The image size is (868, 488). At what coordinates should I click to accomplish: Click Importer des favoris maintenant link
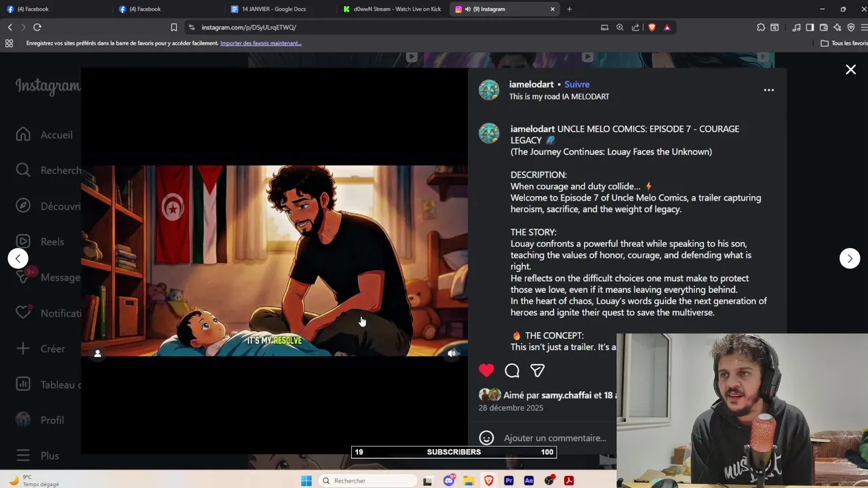[x=261, y=43]
